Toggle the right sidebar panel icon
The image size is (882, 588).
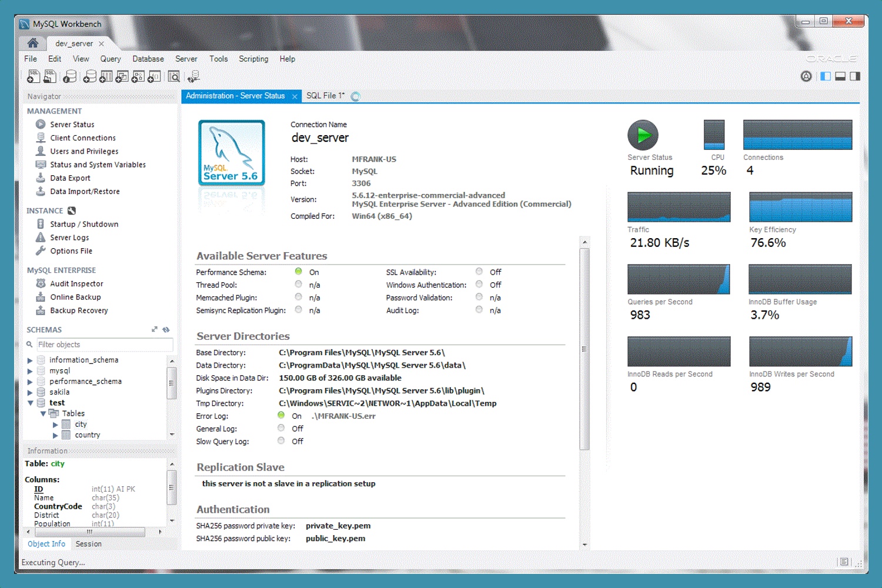855,76
